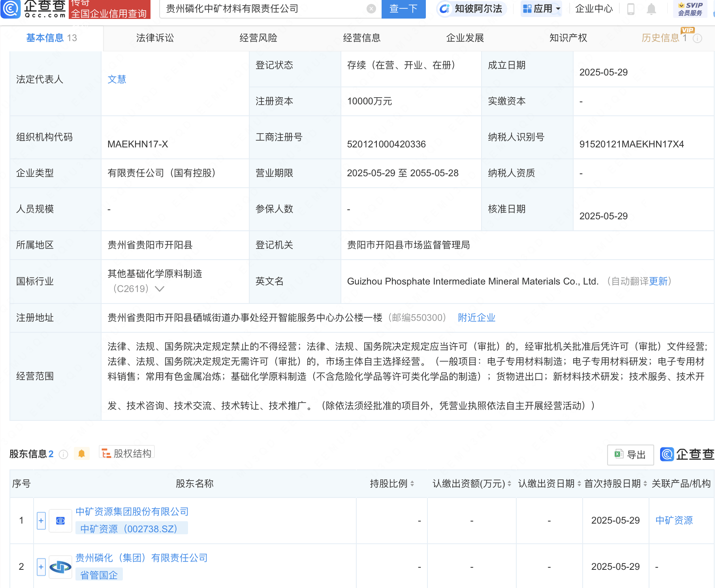The image size is (715, 588).
Task: Click 贵州磷化集团 logo thumbnail
Action: pyautogui.click(x=60, y=567)
